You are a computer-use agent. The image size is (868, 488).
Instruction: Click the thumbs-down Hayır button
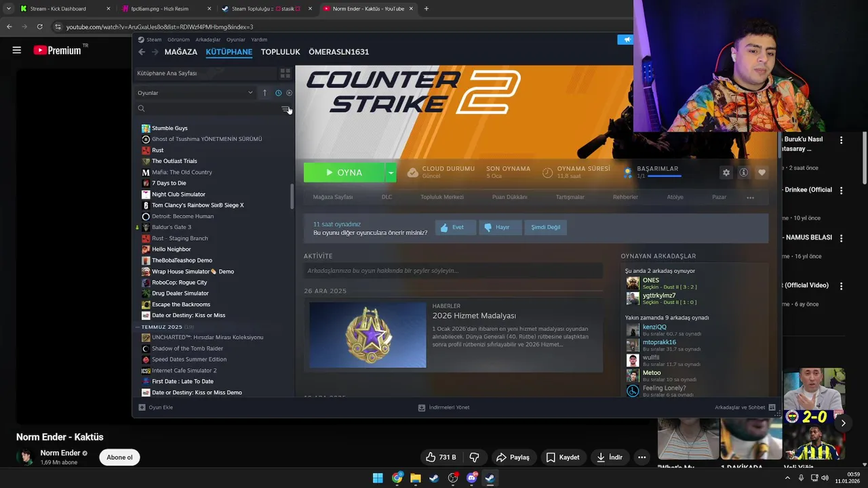coord(500,227)
